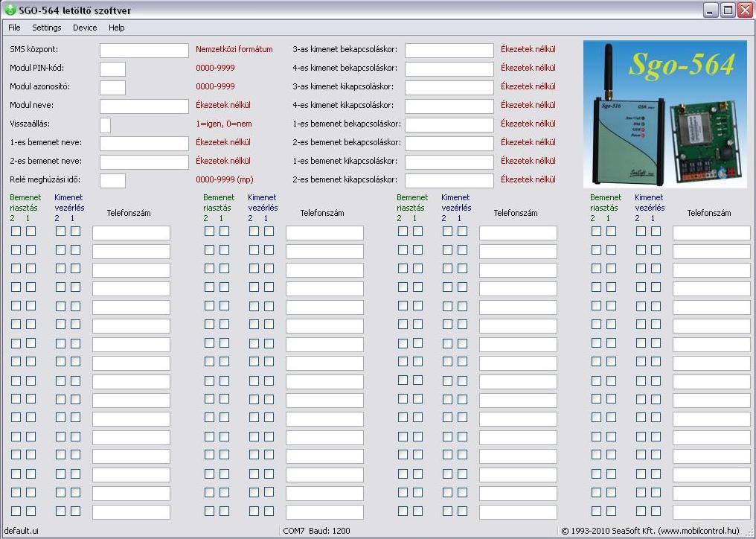Focus the 2-es bemenet bekapcsoláskor field

click(x=449, y=144)
